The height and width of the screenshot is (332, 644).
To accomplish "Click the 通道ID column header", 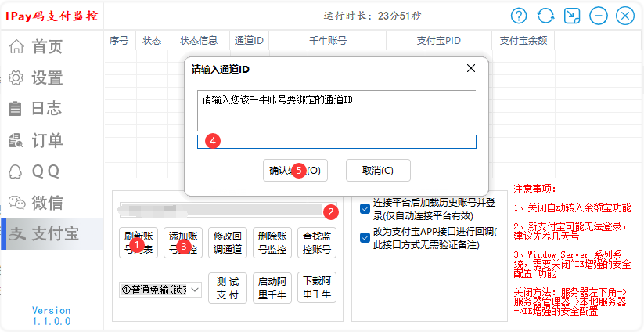I will pos(250,40).
